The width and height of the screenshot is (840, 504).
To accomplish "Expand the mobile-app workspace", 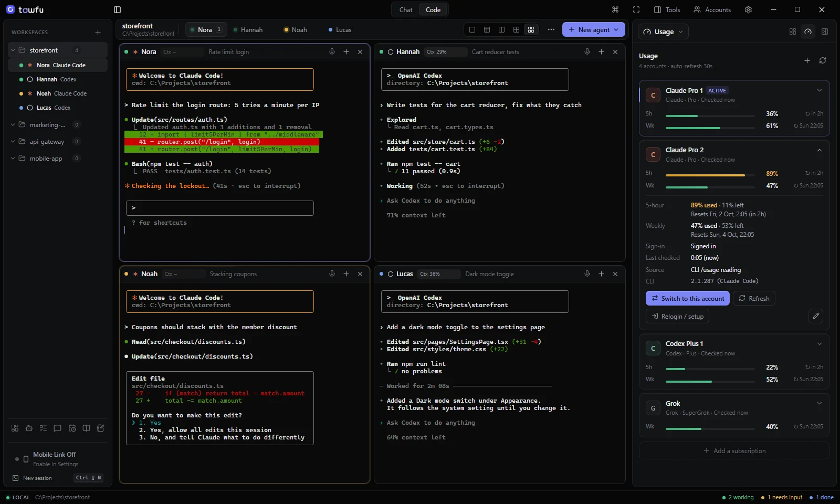I will pos(13,159).
